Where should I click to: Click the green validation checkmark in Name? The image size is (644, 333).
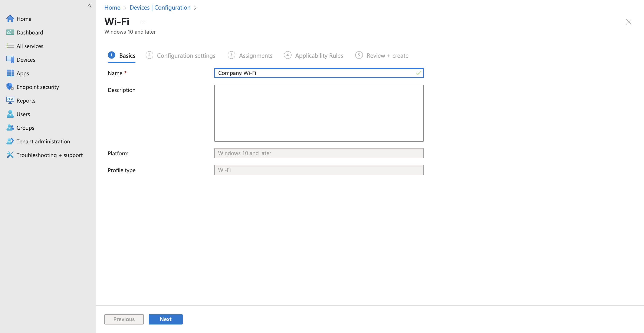coord(418,73)
